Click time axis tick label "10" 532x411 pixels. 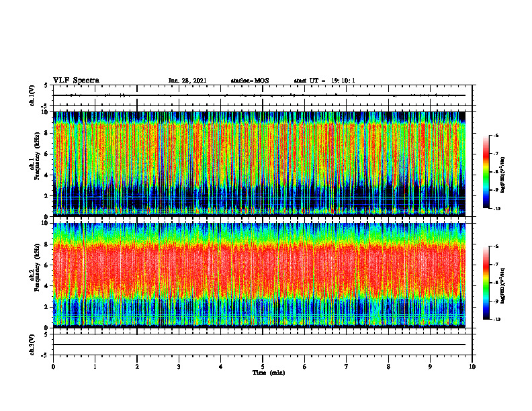click(x=472, y=367)
